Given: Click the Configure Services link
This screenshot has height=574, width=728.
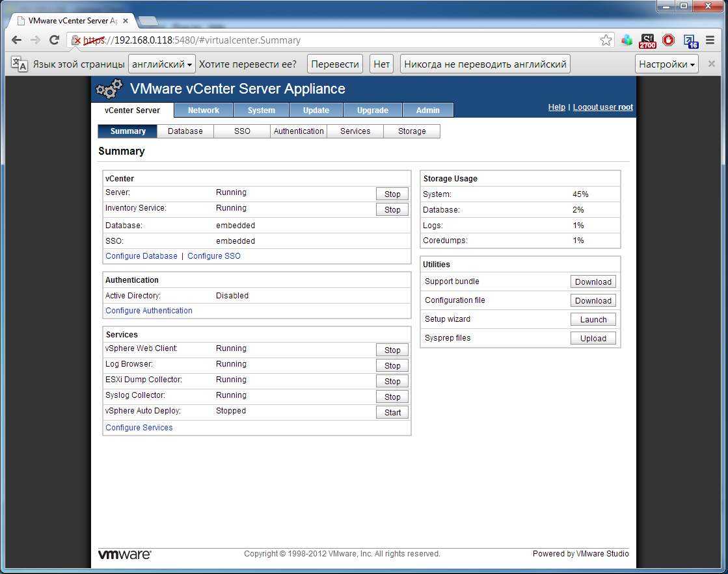Looking at the screenshot, I should tap(139, 428).
